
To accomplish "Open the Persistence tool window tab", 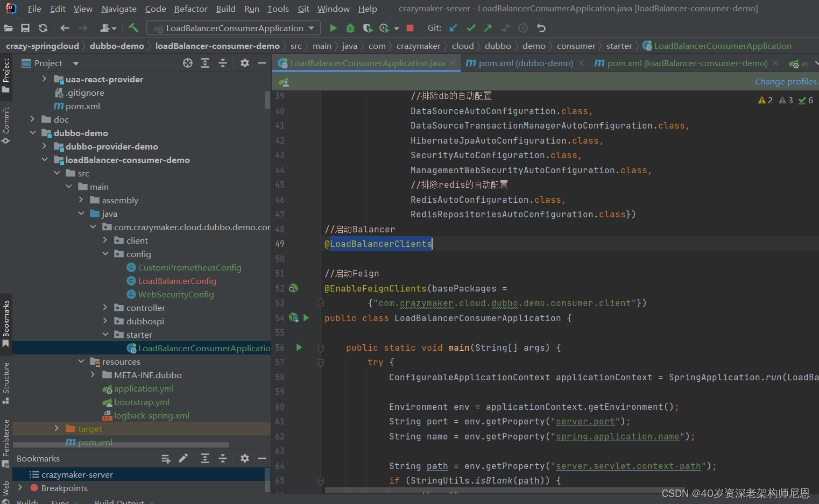I will [x=6, y=443].
